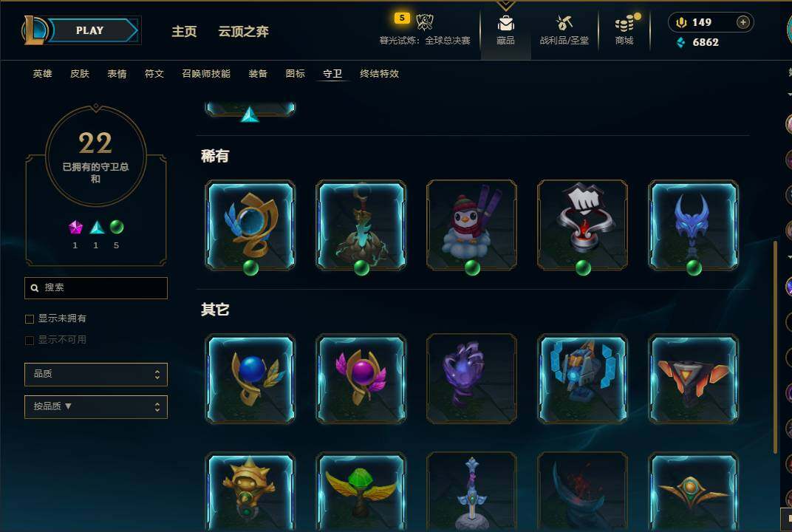Click the 全球总决赛 trophy icon
This screenshot has height=532, width=792.
click(x=424, y=21)
